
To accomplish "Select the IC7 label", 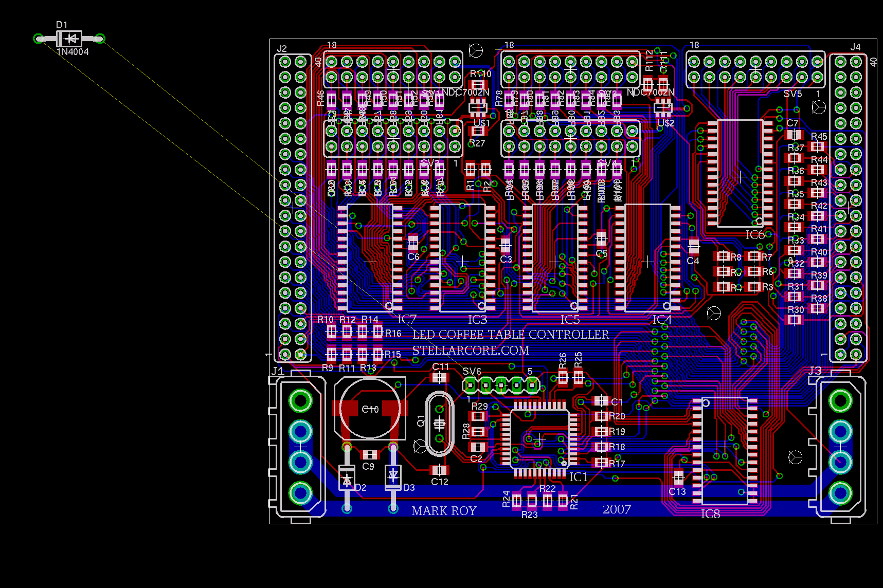I will (407, 320).
